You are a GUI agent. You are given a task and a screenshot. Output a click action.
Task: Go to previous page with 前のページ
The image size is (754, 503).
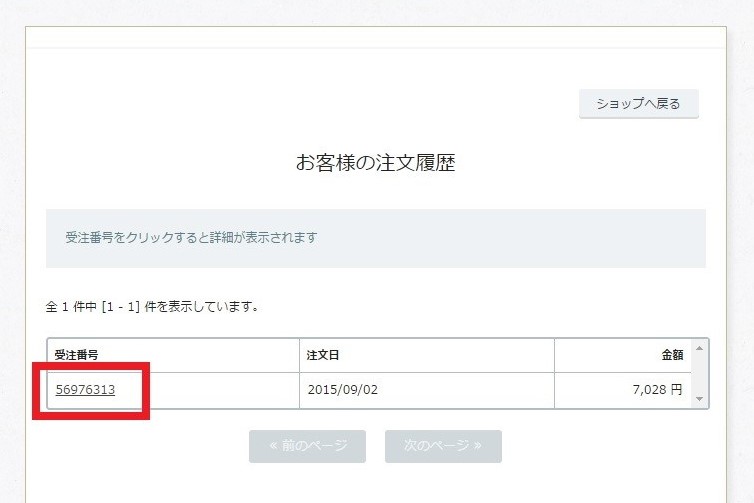[307, 446]
